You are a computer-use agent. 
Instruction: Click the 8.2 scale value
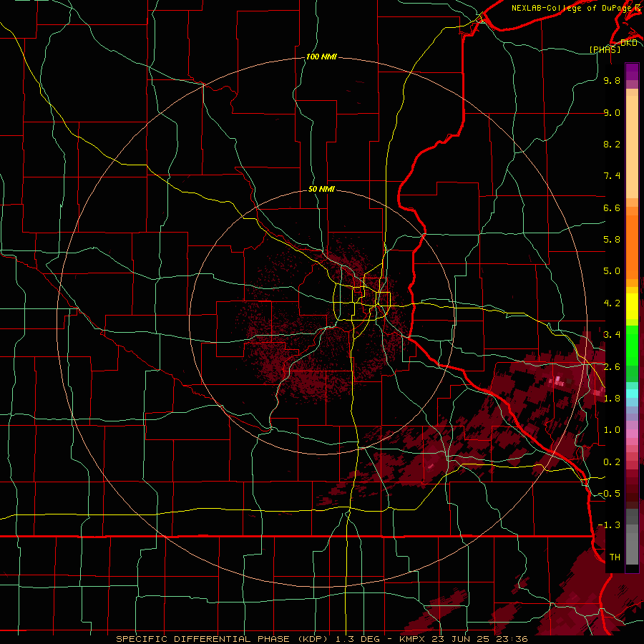(x=612, y=144)
